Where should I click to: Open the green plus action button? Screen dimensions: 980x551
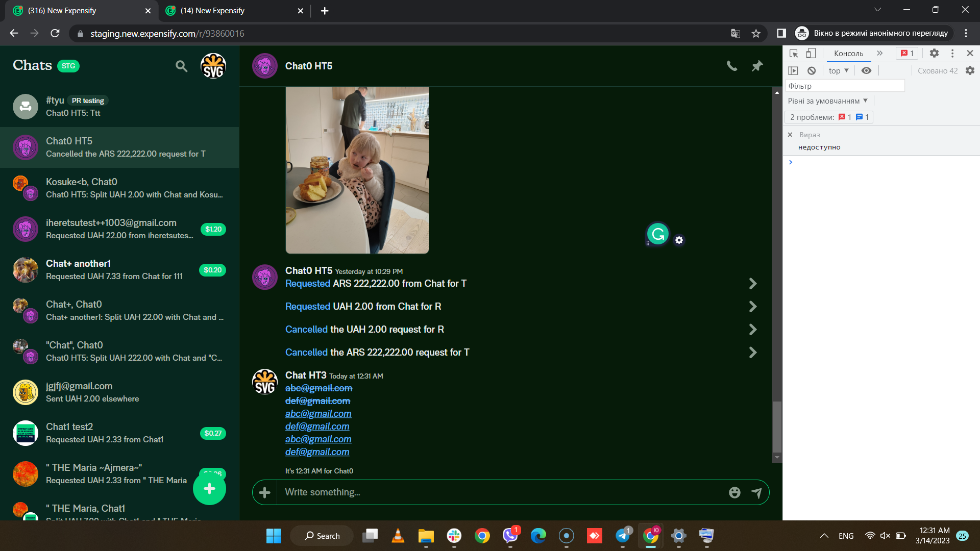(x=209, y=488)
